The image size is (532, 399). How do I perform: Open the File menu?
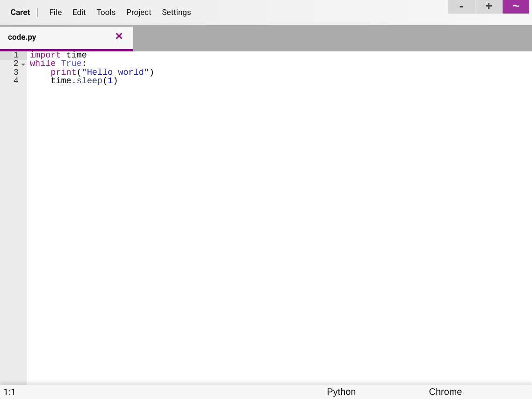(55, 13)
